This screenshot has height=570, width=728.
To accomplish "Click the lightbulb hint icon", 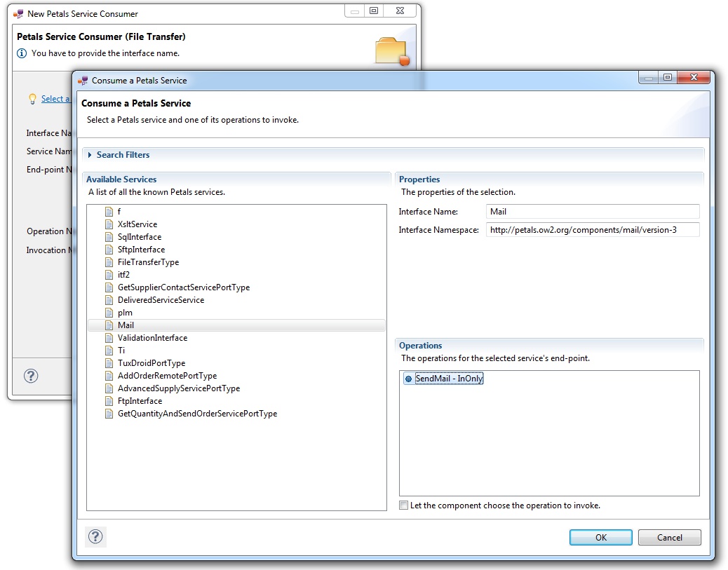I will point(32,99).
